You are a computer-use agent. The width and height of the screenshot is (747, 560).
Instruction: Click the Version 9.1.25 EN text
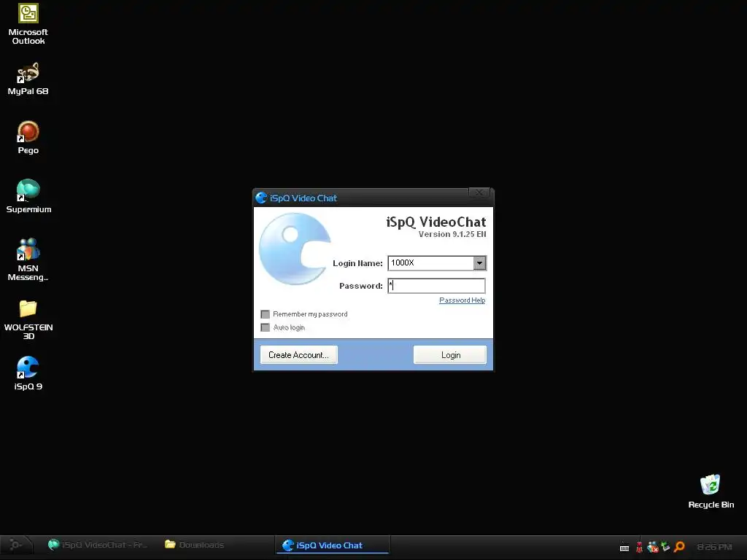[x=452, y=234]
